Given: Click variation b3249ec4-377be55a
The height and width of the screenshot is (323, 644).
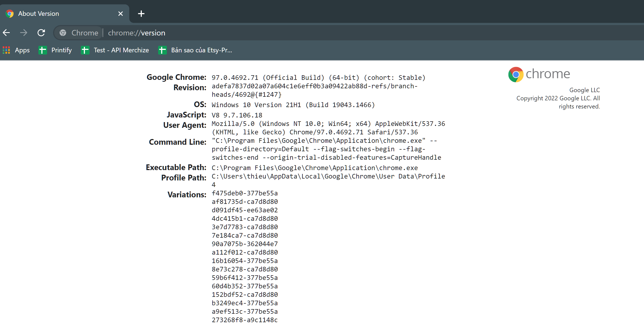Looking at the screenshot, I should click(245, 303).
